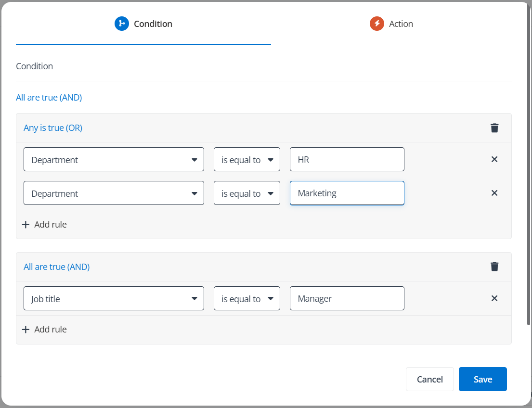Open the Job title field dropdown
This screenshot has height=408, width=532.
[114, 299]
